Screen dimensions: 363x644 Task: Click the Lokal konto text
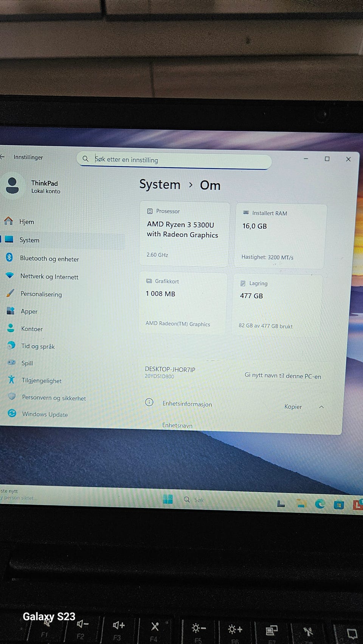pyautogui.click(x=46, y=191)
